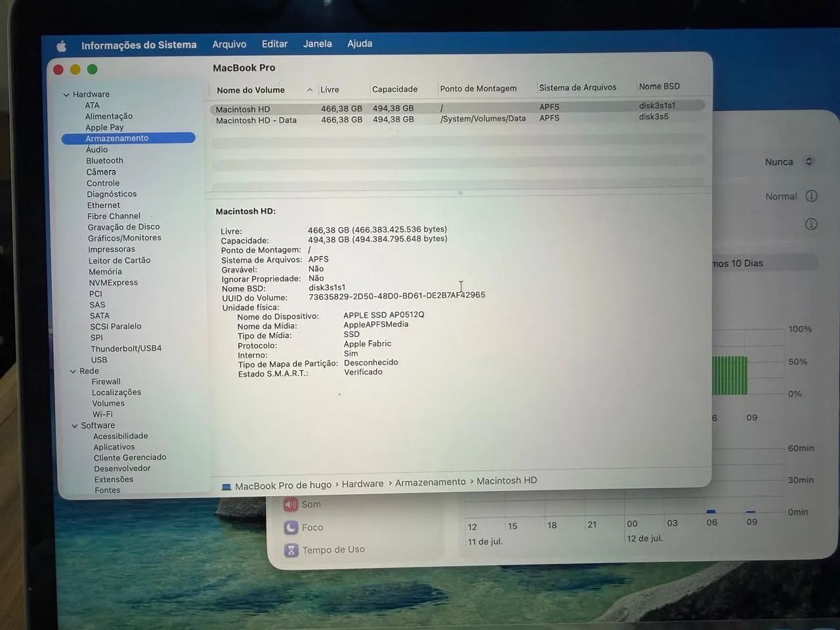This screenshot has width=840, height=630.
Task: Select Diagnósticos in the sidebar
Action: (112, 194)
